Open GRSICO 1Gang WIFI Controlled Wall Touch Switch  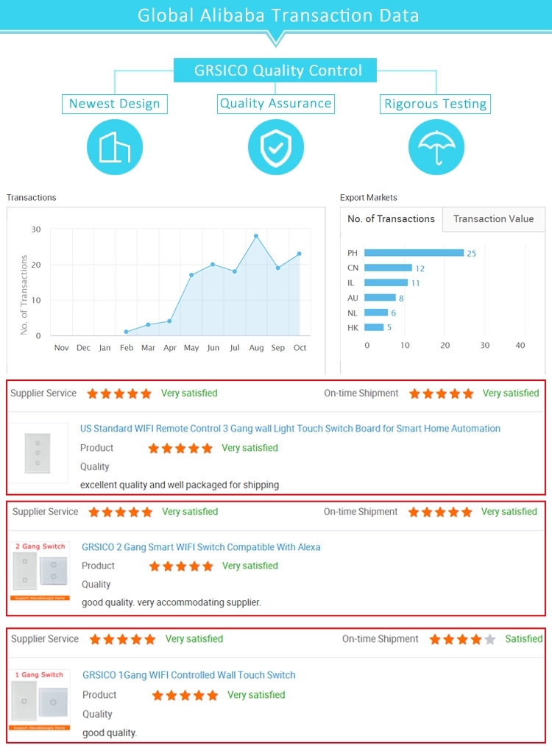pyautogui.click(x=188, y=675)
